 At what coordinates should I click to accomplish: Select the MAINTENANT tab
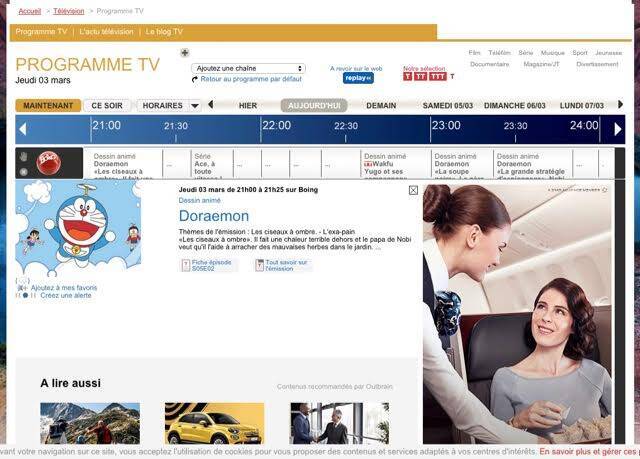pos(48,105)
